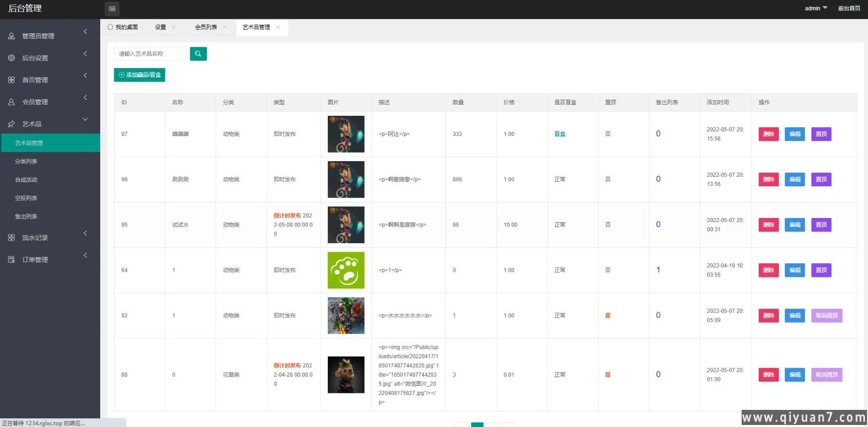Viewport: 868px width, 427px height.
Task: Click the 首页管理 grid icon
Action: pyautogui.click(x=11, y=80)
